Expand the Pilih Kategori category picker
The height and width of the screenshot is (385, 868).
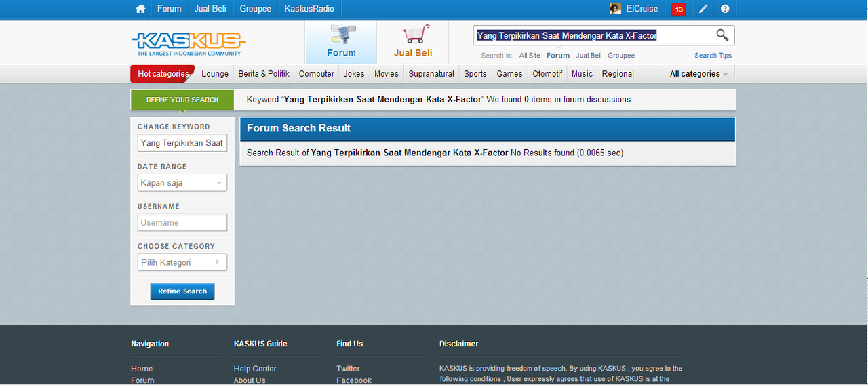point(182,262)
